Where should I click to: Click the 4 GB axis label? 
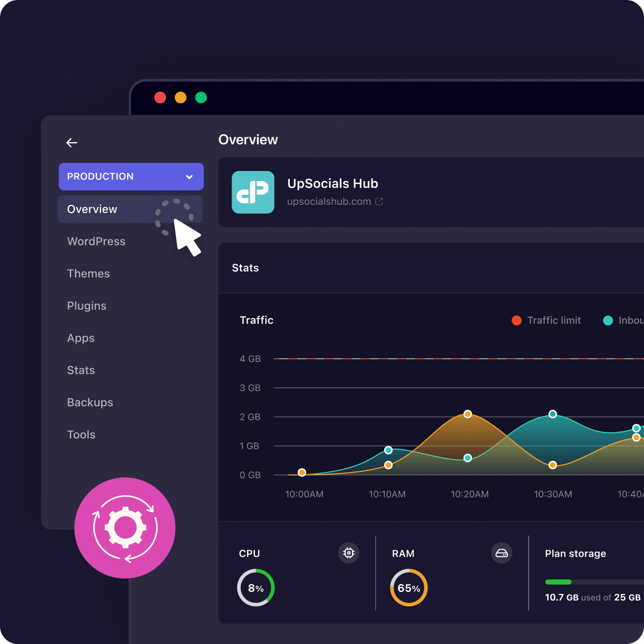[250, 359]
